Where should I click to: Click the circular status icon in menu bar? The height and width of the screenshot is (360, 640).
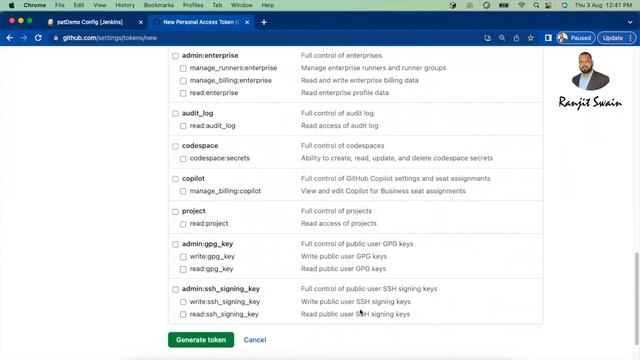click(x=486, y=5)
